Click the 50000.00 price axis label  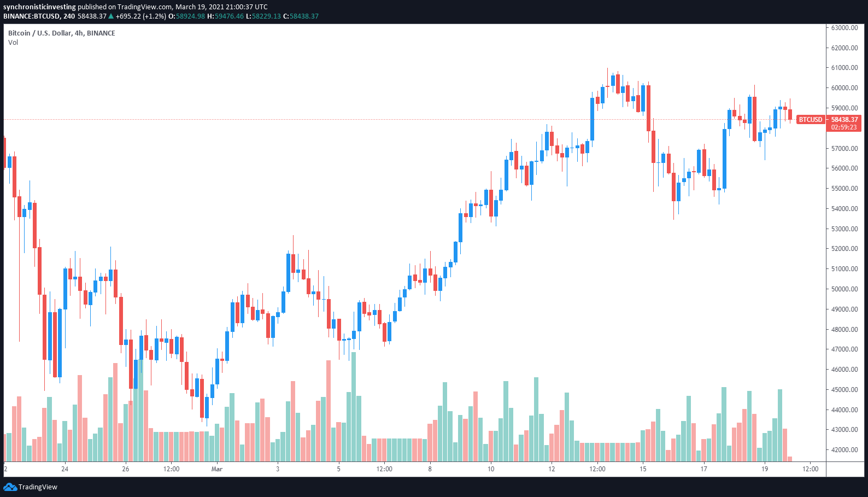click(844, 289)
